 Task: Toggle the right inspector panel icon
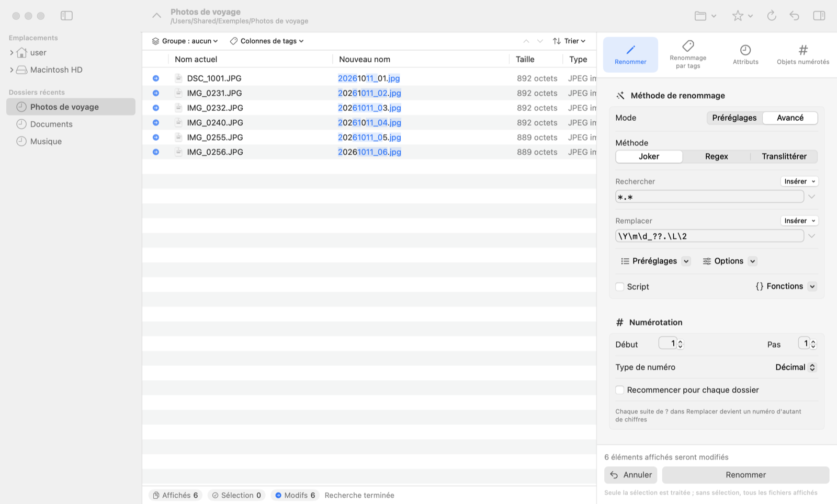click(819, 16)
